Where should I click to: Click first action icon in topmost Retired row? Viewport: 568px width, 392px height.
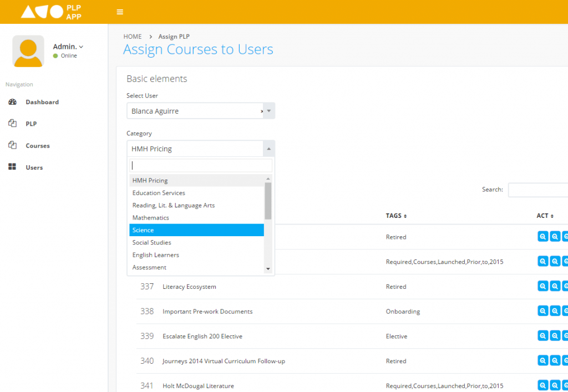pyautogui.click(x=542, y=236)
